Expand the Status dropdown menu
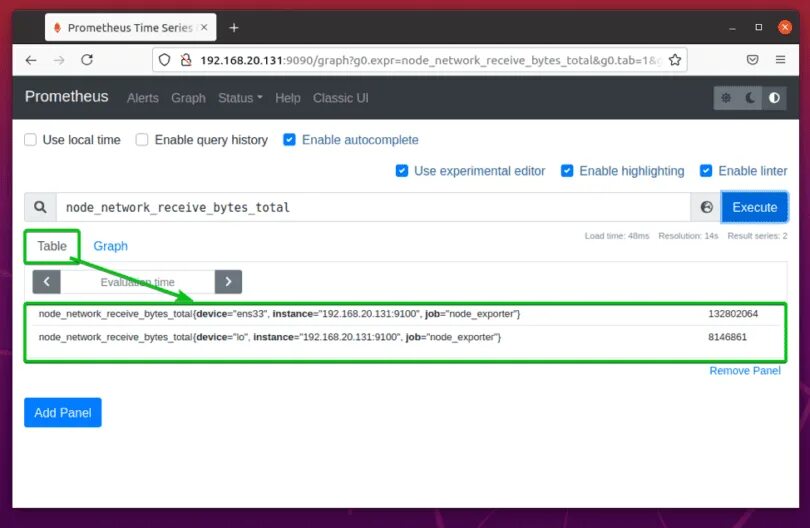 240,98
